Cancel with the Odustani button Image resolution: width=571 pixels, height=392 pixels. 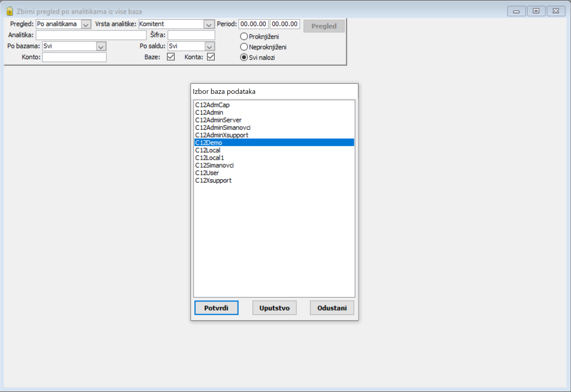[x=332, y=308]
